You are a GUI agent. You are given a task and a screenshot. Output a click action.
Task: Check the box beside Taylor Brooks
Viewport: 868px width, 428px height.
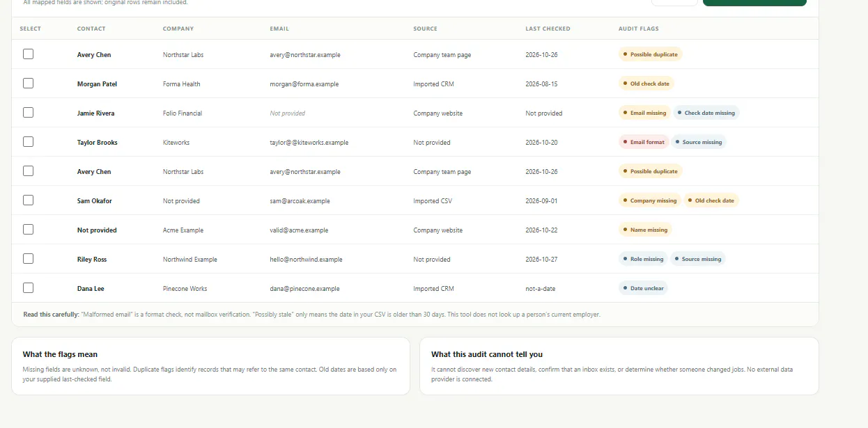tap(28, 142)
